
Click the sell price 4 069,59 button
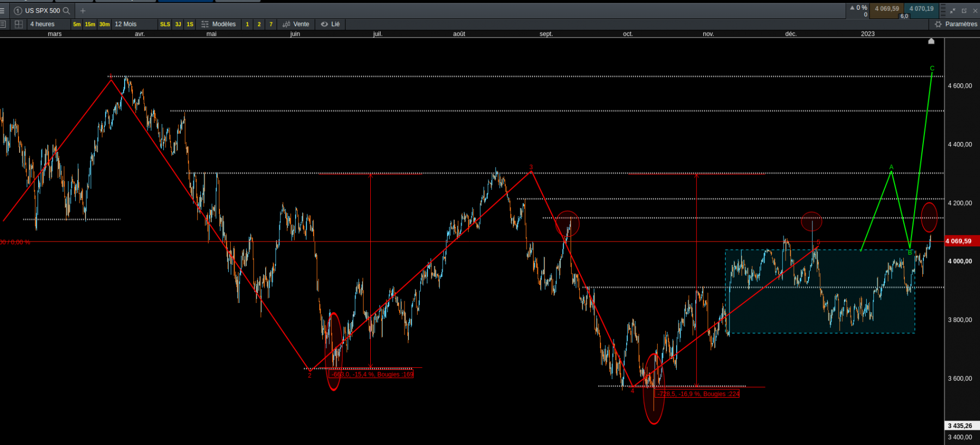(x=887, y=9)
